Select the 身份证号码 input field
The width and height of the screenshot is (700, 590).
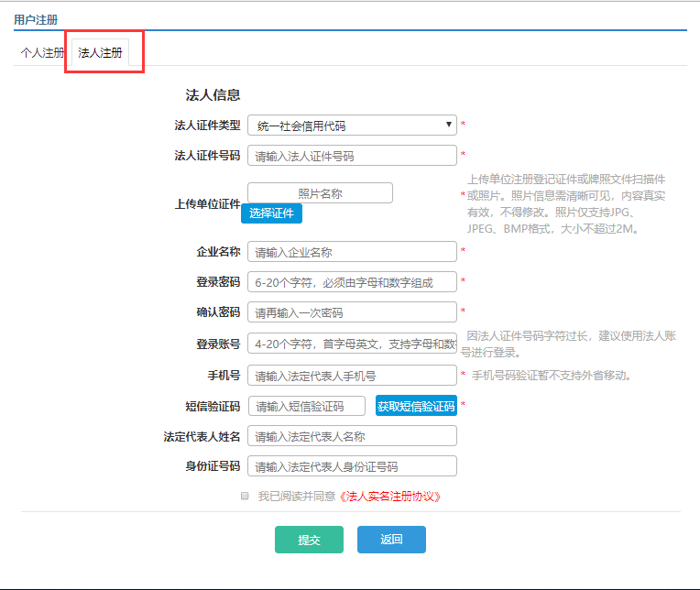point(352,466)
